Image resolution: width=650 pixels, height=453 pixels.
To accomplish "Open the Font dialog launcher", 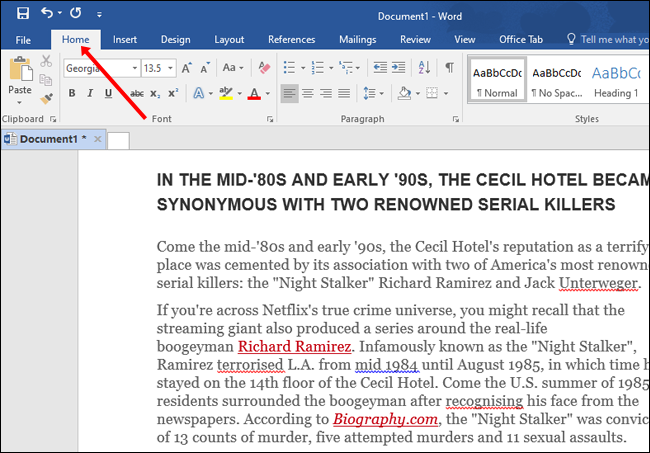I will tap(270, 119).
